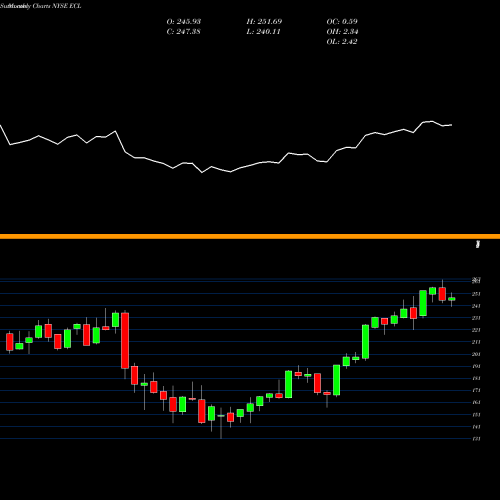Viewport: 500px width, 500px height.
Task: Click the 191 price axis label
Action: 476,366
